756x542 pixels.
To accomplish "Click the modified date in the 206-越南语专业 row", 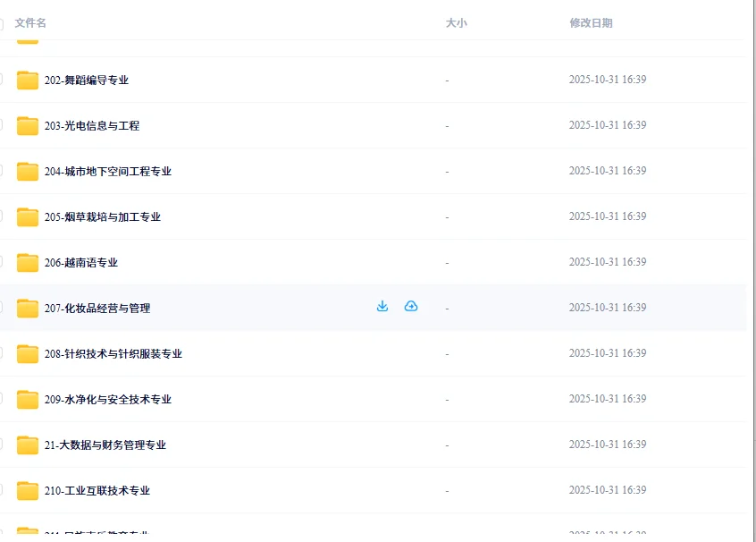I will coord(608,262).
